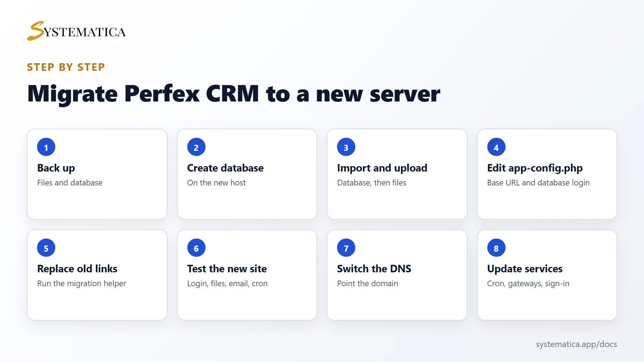The height and width of the screenshot is (362, 644).
Task: Click the number 2 badge on Create database
Action: (x=196, y=147)
